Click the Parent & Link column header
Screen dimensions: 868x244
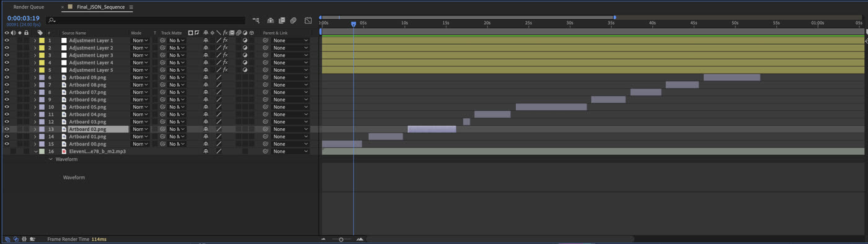[275, 33]
